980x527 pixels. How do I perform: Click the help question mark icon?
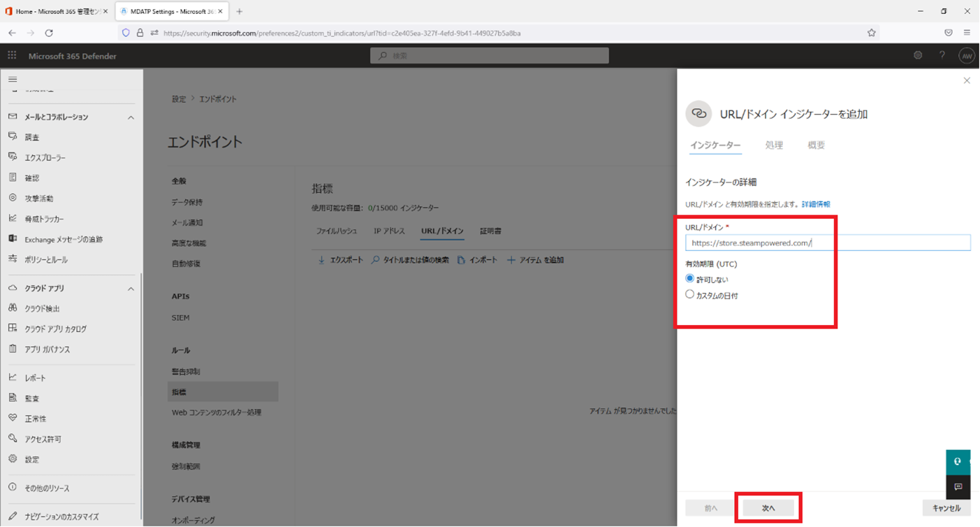coord(942,56)
